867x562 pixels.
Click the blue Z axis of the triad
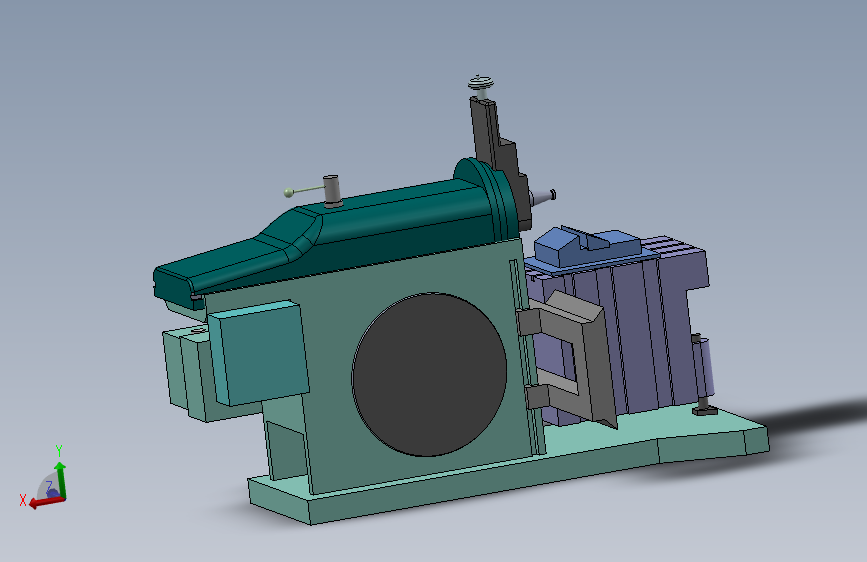[x=52, y=491]
